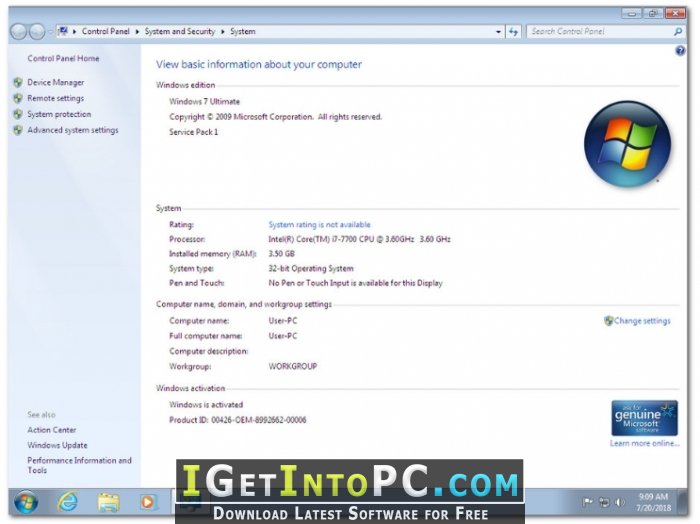Click the Workgroup value WORKGROUP
The width and height of the screenshot is (700, 524).
(293, 366)
